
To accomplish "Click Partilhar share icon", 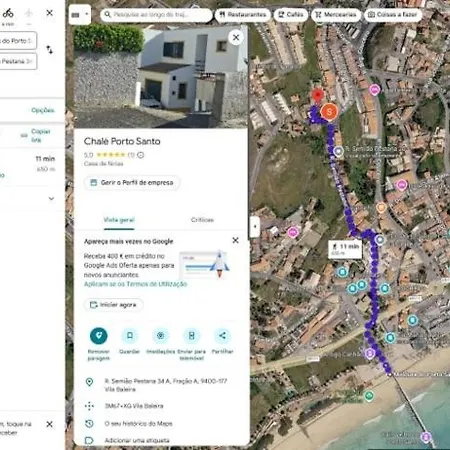I will pos(222,336).
